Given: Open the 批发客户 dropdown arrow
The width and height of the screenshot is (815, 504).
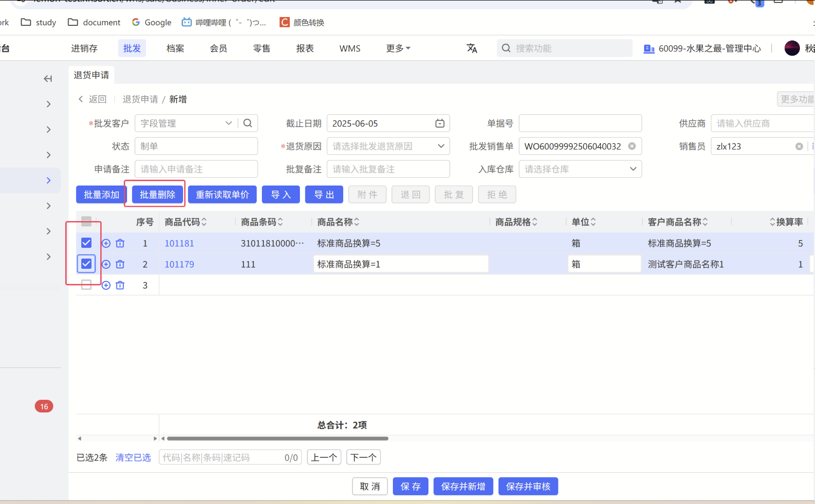Looking at the screenshot, I should click(228, 123).
